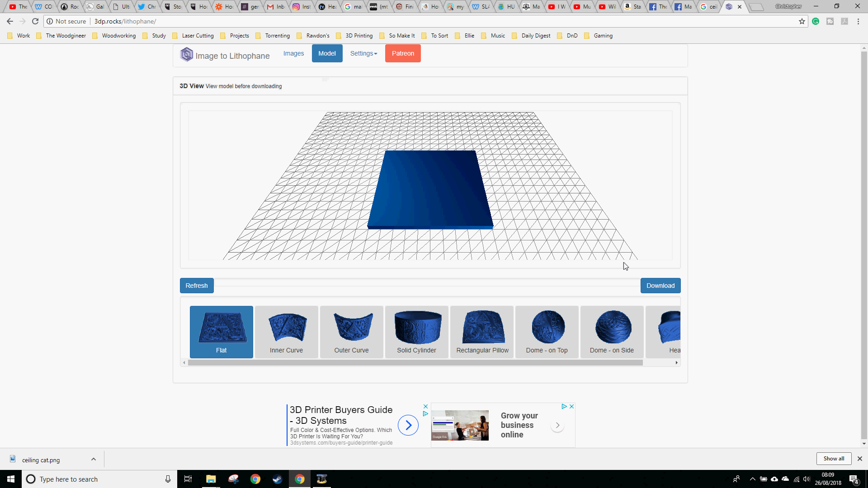Choose the Flat model shape
The height and width of the screenshot is (488, 868).
221,332
